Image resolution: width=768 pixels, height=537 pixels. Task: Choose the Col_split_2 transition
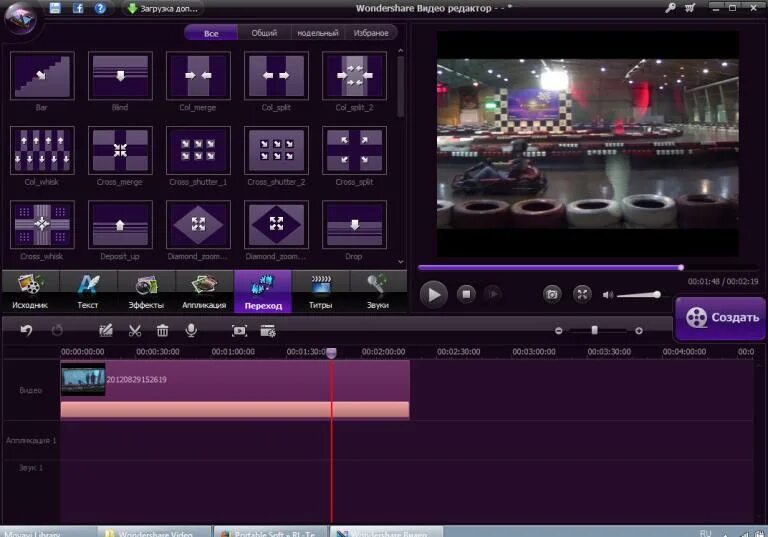click(354, 76)
